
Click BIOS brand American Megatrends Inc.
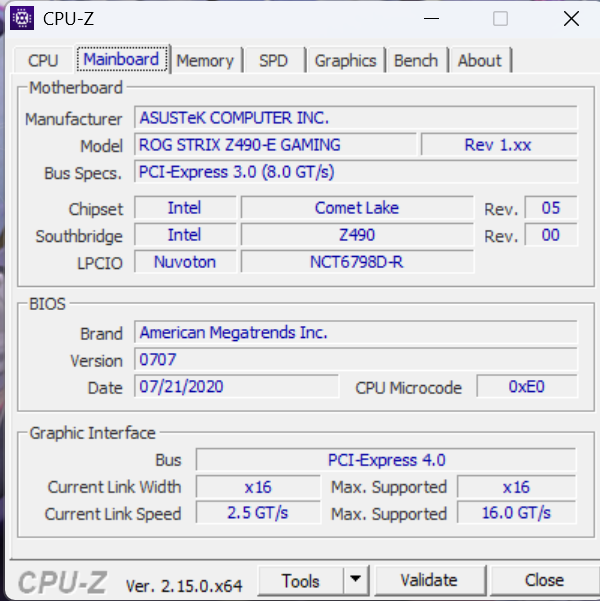coord(355,332)
